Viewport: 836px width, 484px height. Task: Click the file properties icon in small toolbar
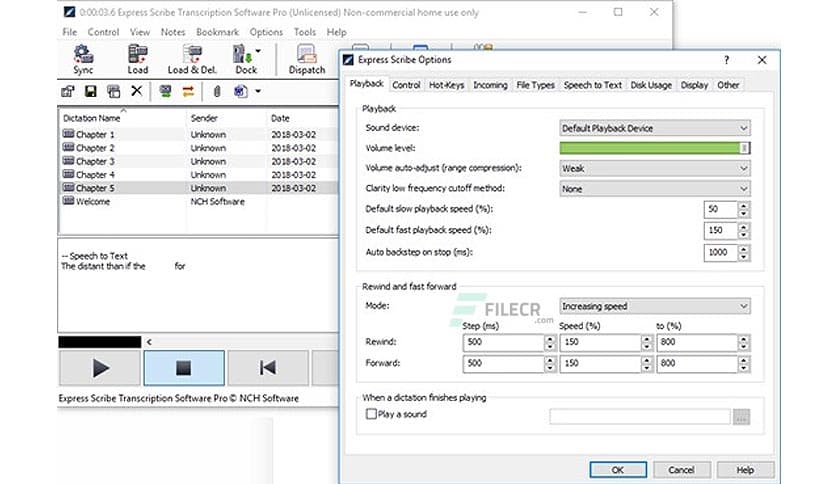pyautogui.click(x=68, y=91)
